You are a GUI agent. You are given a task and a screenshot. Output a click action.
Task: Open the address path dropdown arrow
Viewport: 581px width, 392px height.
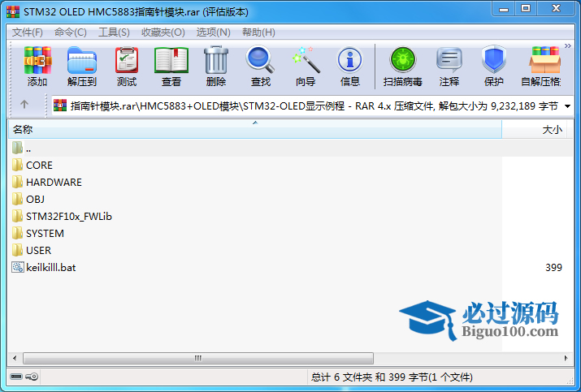pos(567,106)
